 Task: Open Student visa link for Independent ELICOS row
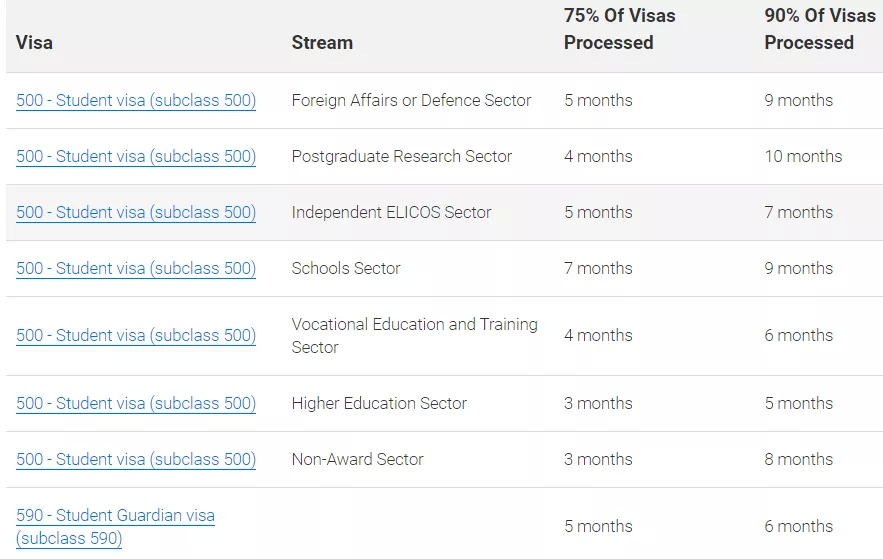pos(136,212)
